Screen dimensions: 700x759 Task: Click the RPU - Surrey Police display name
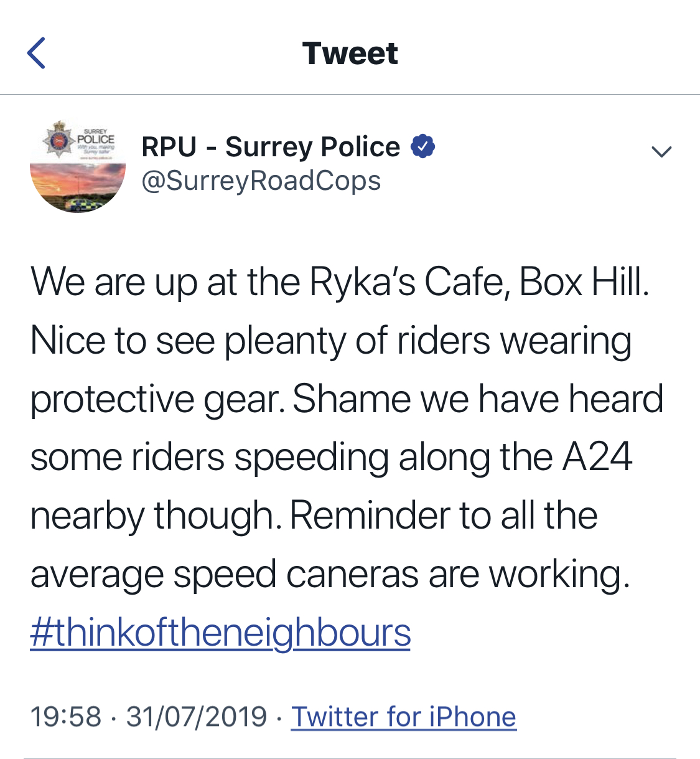tap(271, 148)
